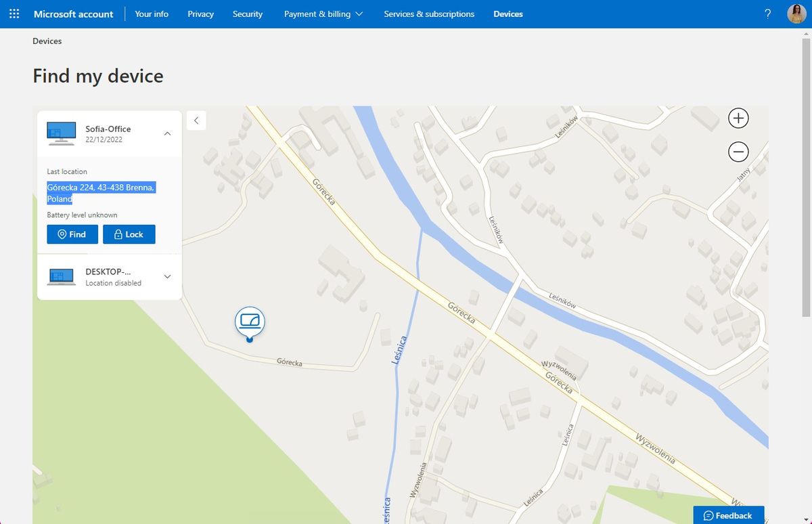812x524 pixels.
Task: Switch to the Security section
Action: click(247, 14)
